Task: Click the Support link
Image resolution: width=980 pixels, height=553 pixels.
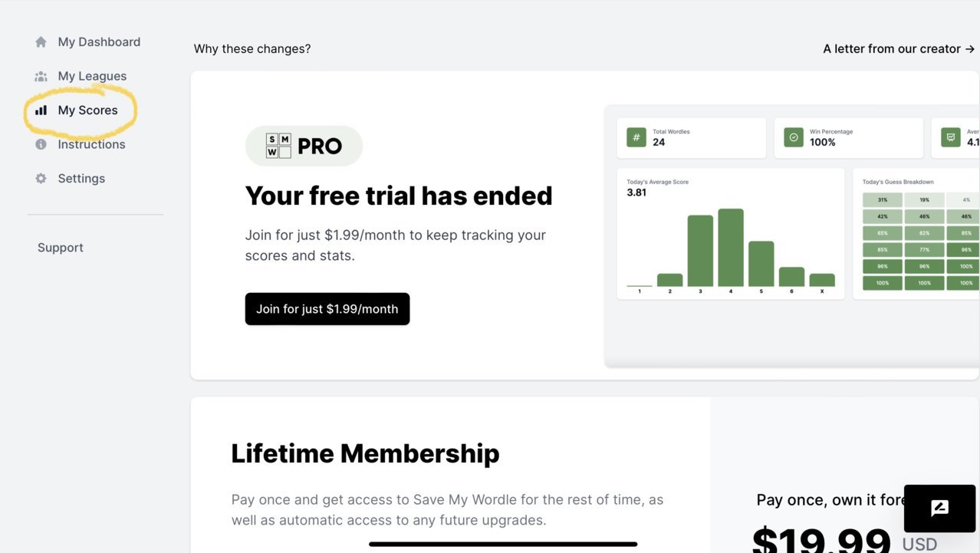Action: (x=61, y=248)
